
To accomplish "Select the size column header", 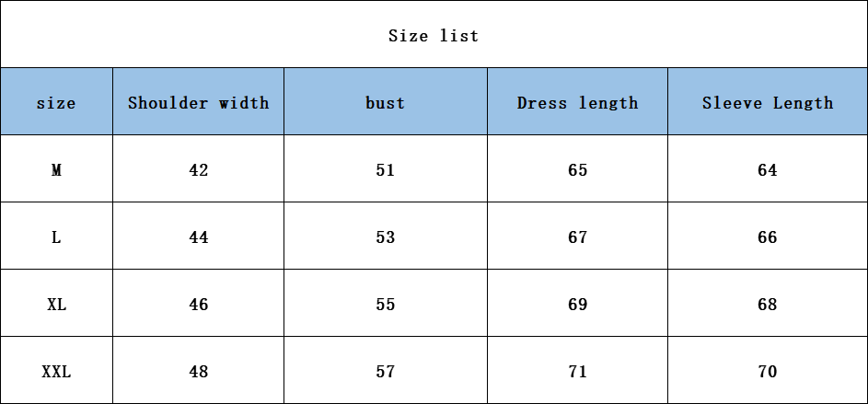I will tap(56, 102).
